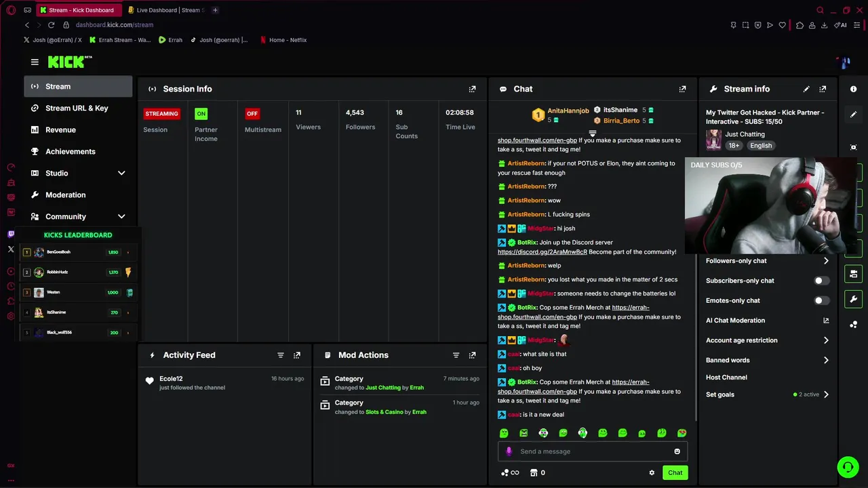Open the Home - Netflix bookmark
The image size is (868, 488).
pyautogui.click(x=283, y=40)
